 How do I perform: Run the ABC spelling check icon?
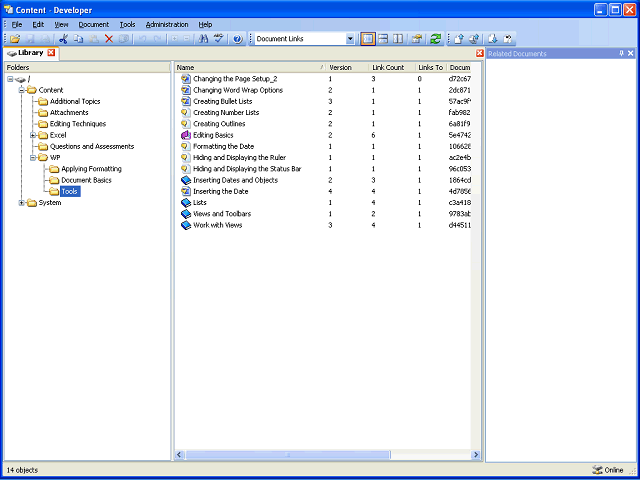(219, 39)
